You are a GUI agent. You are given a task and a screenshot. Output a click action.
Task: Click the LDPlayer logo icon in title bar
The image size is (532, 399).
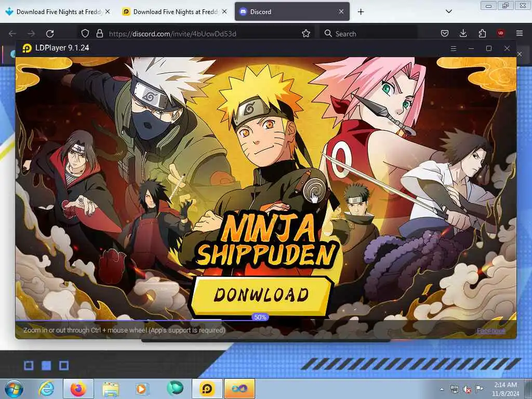pos(27,48)
